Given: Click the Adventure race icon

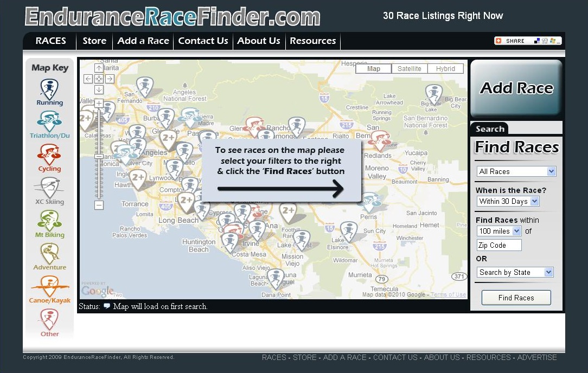Looking at the screenshot, I should coord(49,253).
